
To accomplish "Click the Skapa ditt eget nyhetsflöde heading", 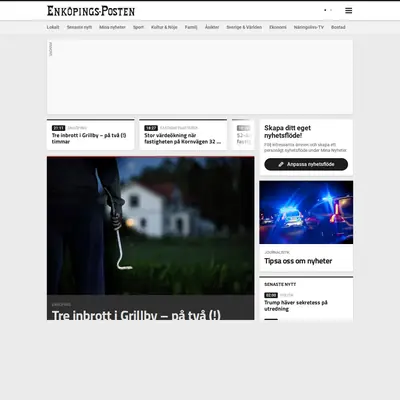I will (x=287, y=132).
